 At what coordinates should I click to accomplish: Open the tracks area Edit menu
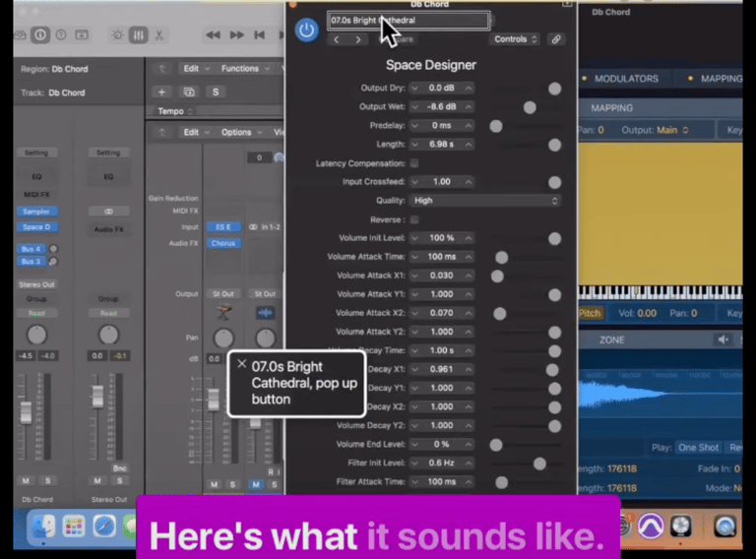pos(196,69)
